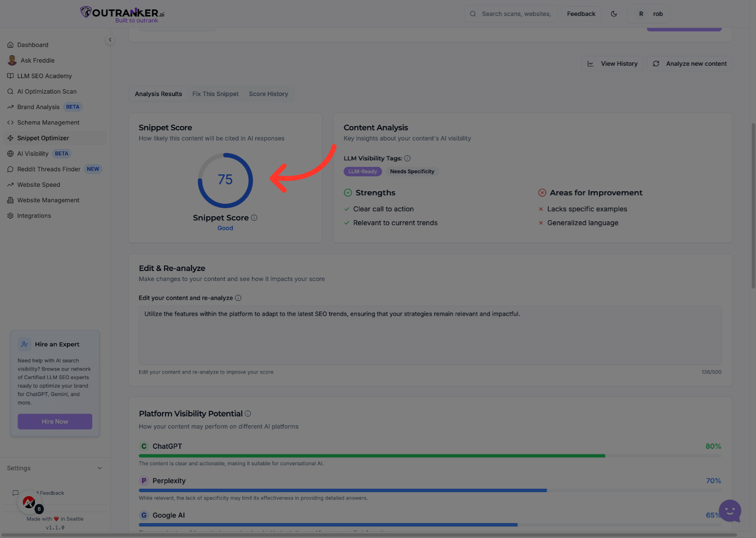
Task: Collapse the left sidebar chevron
Action: click(x=110, y=40)
